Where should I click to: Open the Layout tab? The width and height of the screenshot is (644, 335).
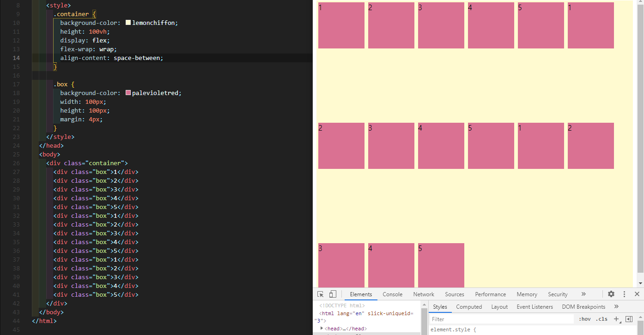click(499, 306)
